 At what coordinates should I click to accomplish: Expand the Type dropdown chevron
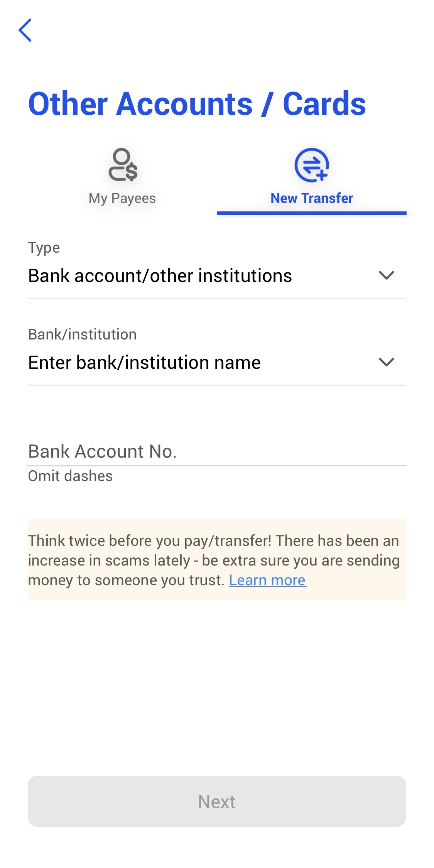coord(386,275)
